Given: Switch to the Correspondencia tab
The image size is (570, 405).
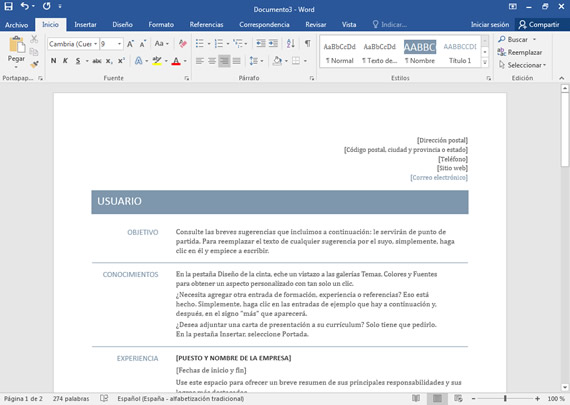Looking at the screenshot, I should coord(264,25).
